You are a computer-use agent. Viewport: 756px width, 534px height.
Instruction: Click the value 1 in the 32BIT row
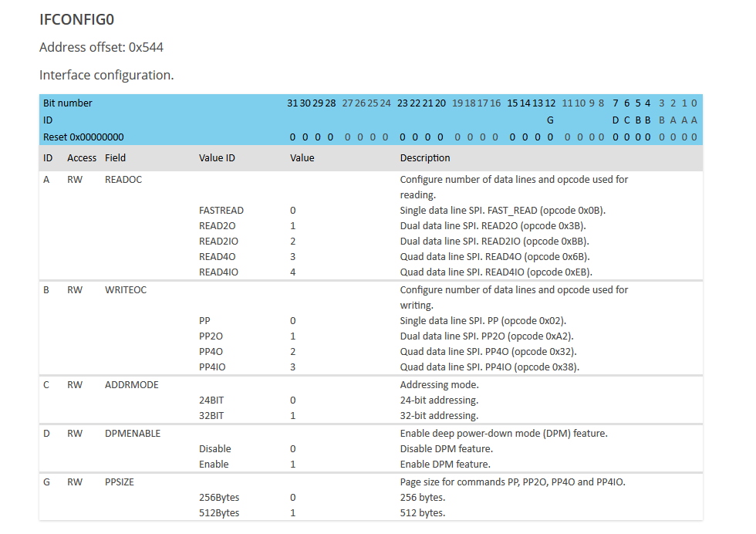[x=292, y=416]
